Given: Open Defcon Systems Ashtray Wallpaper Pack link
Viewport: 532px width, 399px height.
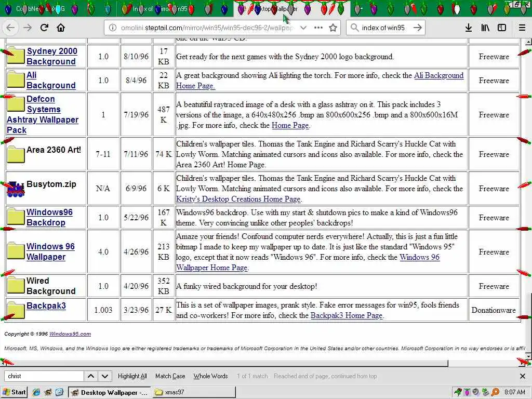Looking at the screenshot, I should 43,114.
